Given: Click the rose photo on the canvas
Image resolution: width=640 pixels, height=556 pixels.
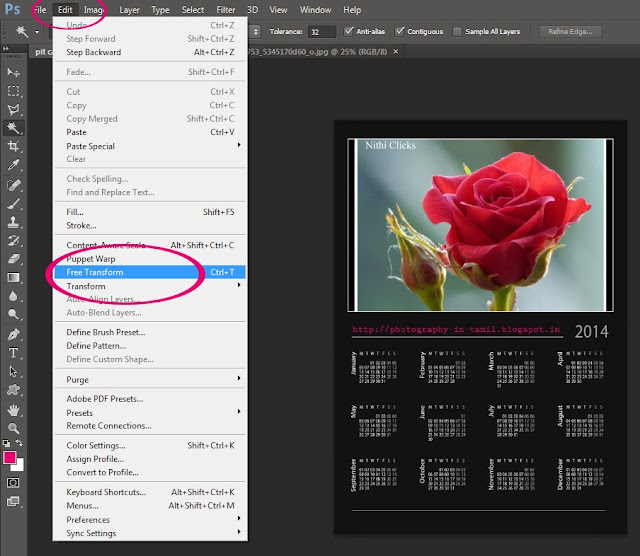Looking at the screenshot, I should point(482,225).
